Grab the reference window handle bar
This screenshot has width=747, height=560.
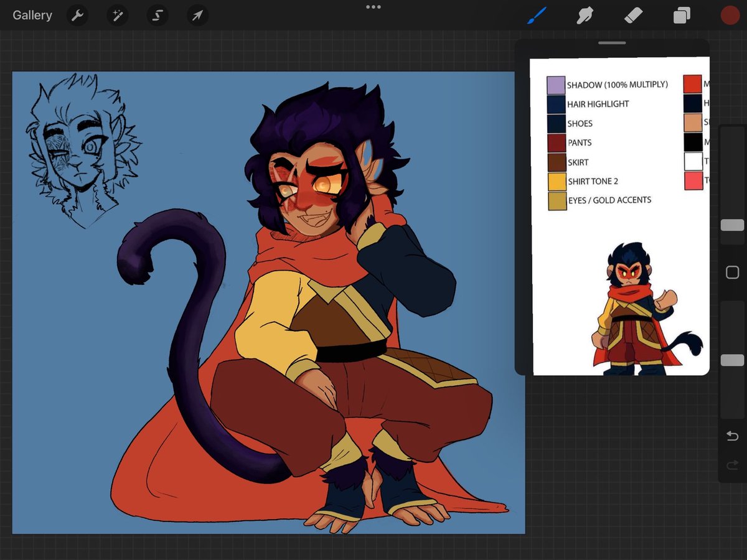point(612,43)
